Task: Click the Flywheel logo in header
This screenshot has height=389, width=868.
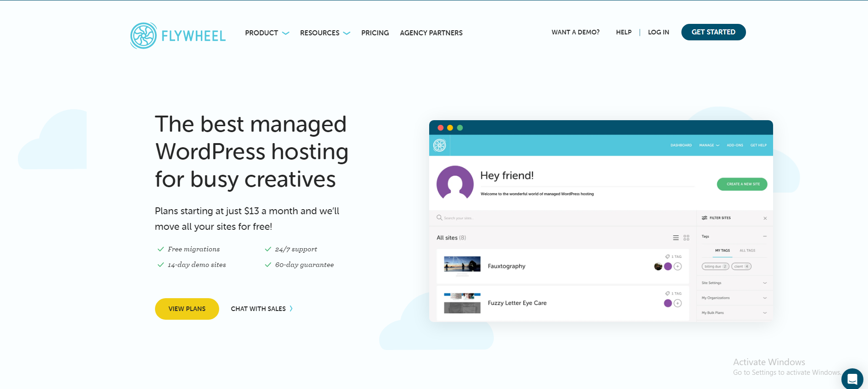Action: 178,36
